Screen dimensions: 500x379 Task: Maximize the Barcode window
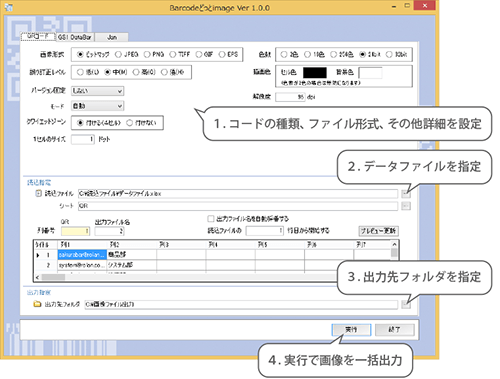[x=407, y=5]
